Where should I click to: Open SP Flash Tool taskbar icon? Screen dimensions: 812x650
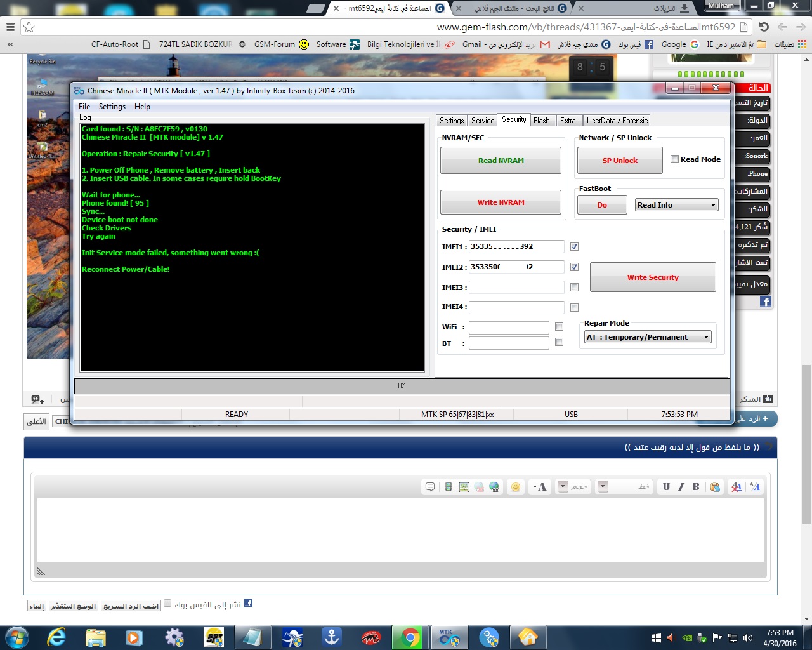click(x=214, y=637)
